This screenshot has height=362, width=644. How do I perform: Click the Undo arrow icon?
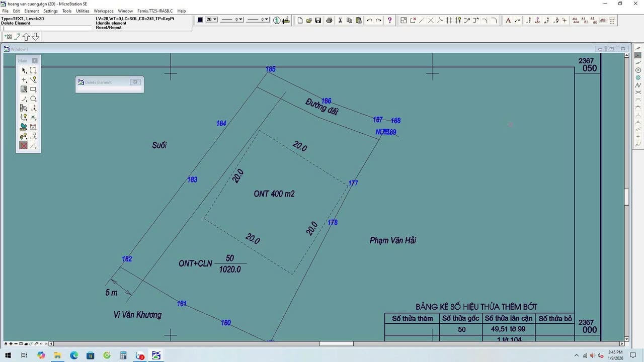369,20
